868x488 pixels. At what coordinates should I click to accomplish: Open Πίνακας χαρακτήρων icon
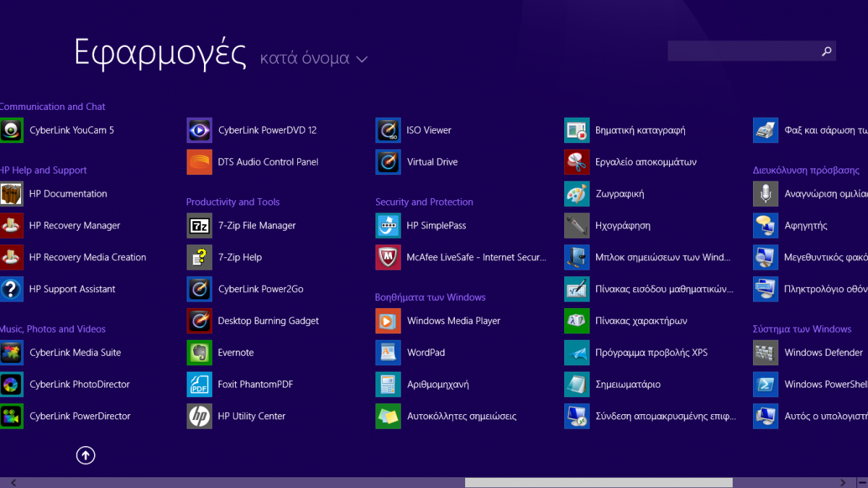576,321
